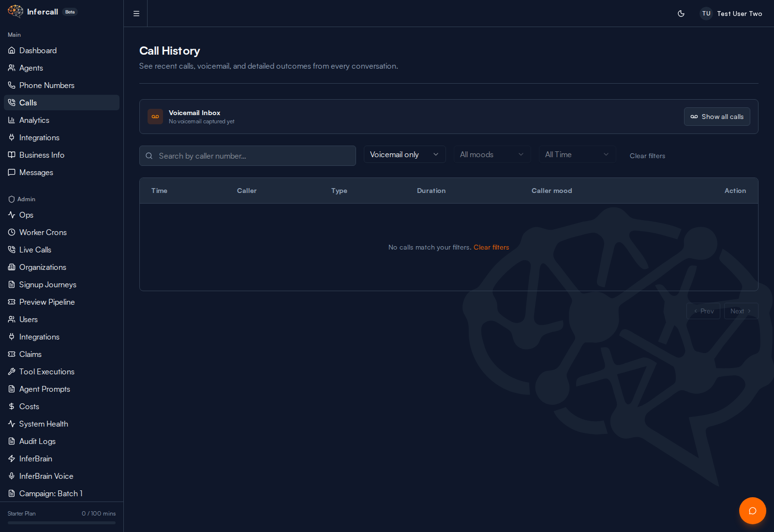Open Analytics via its chart icon
Image resolution: width=774 pixels, height=532 pixels.
[x=12, y=120]
